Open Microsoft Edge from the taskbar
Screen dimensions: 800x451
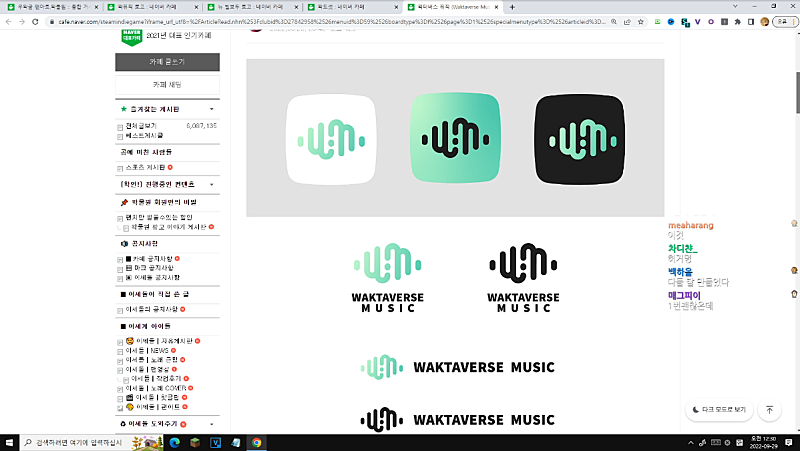click(x=174, y=442)
